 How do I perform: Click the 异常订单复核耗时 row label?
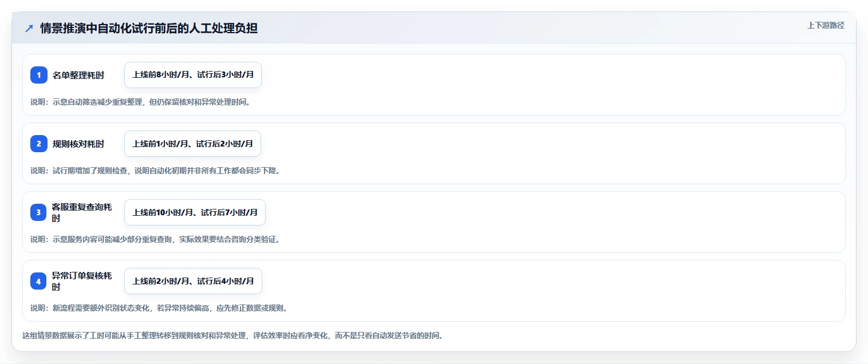click(82, 281)
